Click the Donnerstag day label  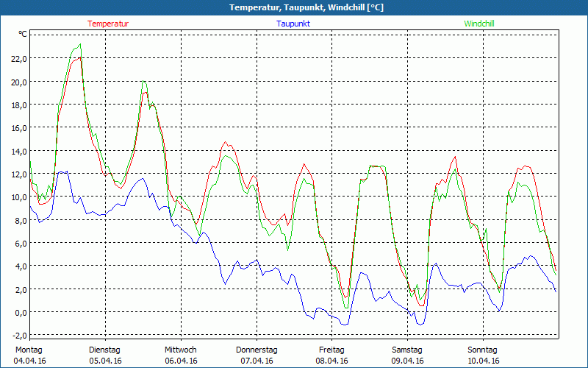click(257, 350)
